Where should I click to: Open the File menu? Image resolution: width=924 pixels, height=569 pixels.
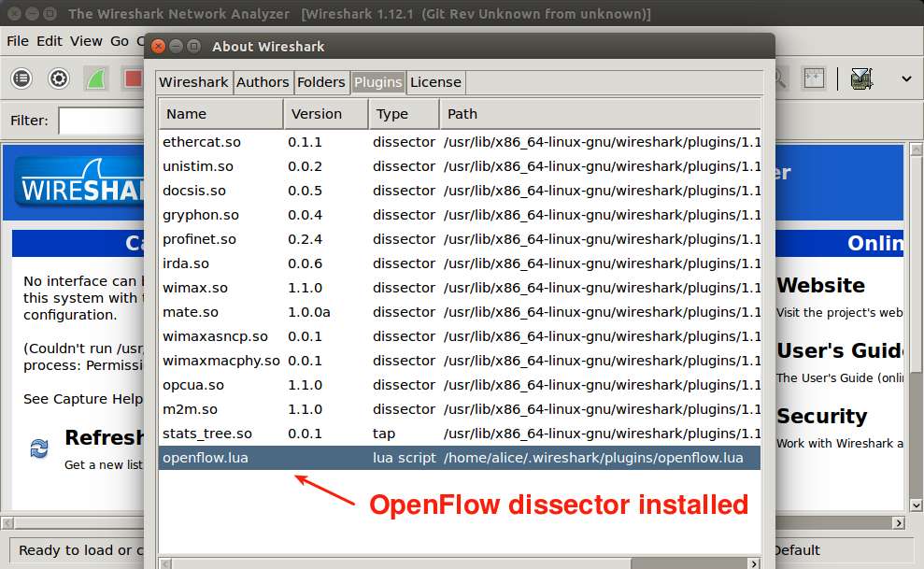click(18, 41)
